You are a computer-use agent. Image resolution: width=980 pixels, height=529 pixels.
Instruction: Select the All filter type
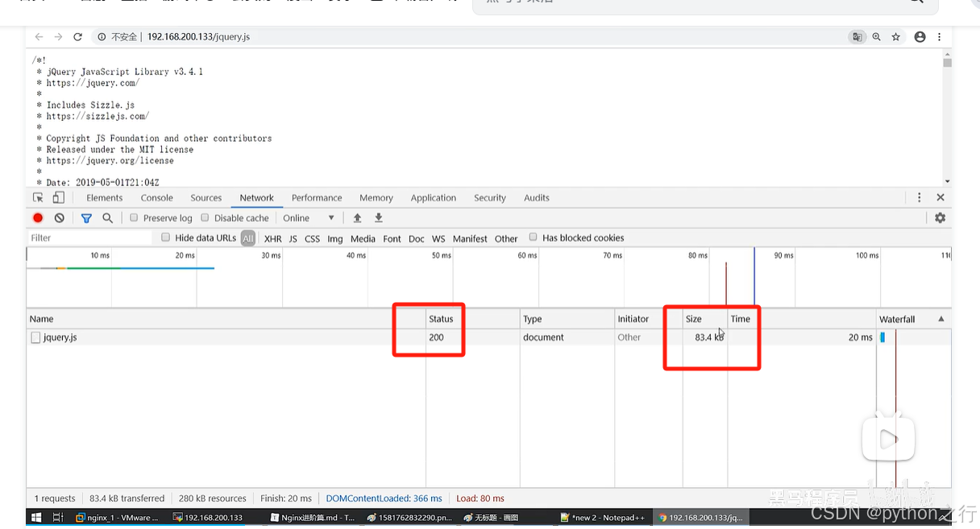pyautogui.click(x=248, y=238)
